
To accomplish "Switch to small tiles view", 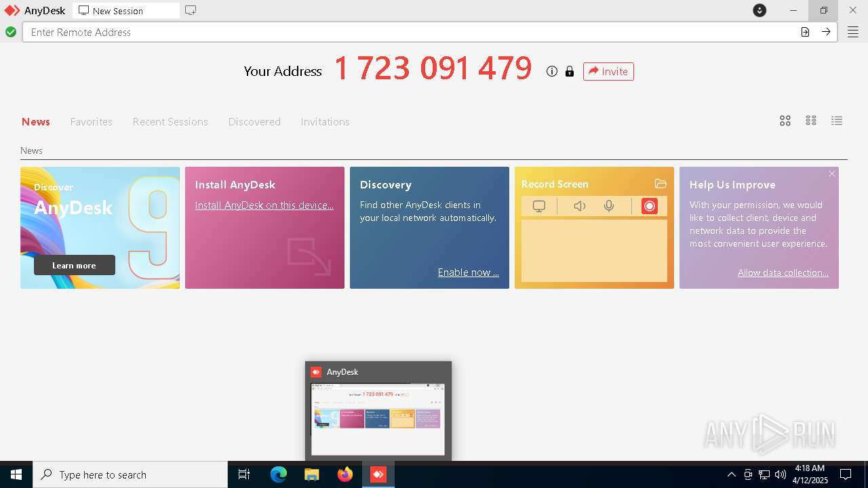I will 811,121.
